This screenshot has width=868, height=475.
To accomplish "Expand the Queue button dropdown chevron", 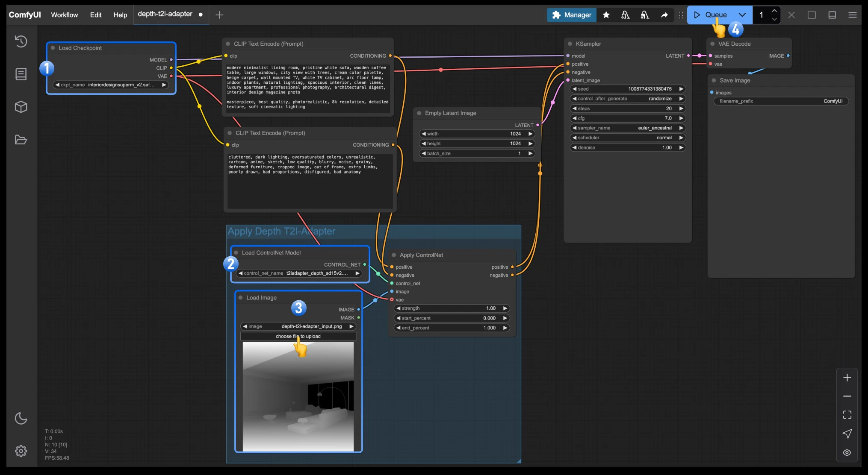I will click(x=743, y=15).
